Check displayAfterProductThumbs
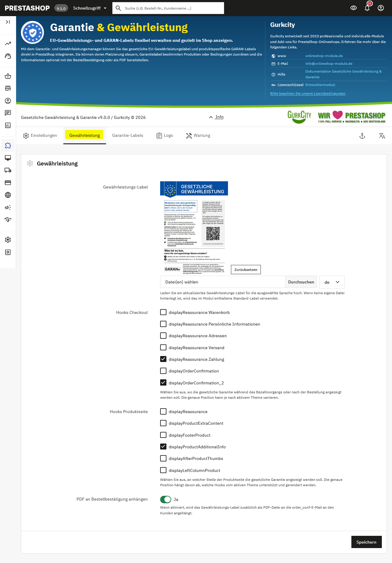This screenshot has width=392, height=563. tap(163, 458)
